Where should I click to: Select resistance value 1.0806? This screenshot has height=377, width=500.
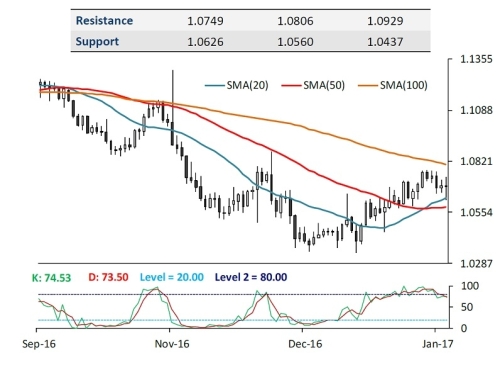[295, 21]
